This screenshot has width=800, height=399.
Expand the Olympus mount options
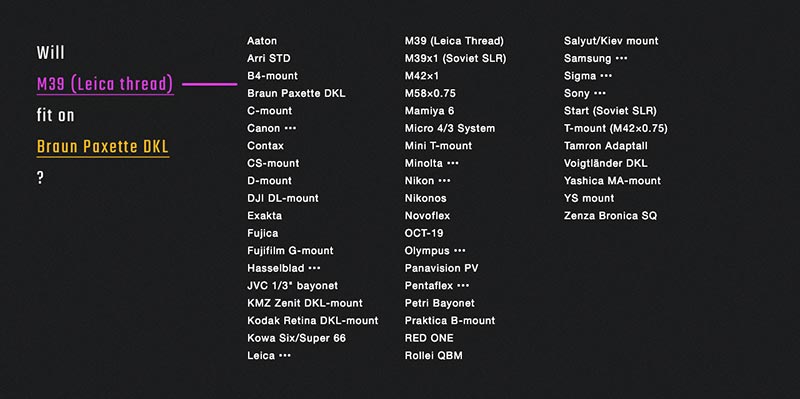tap(460, 251)
